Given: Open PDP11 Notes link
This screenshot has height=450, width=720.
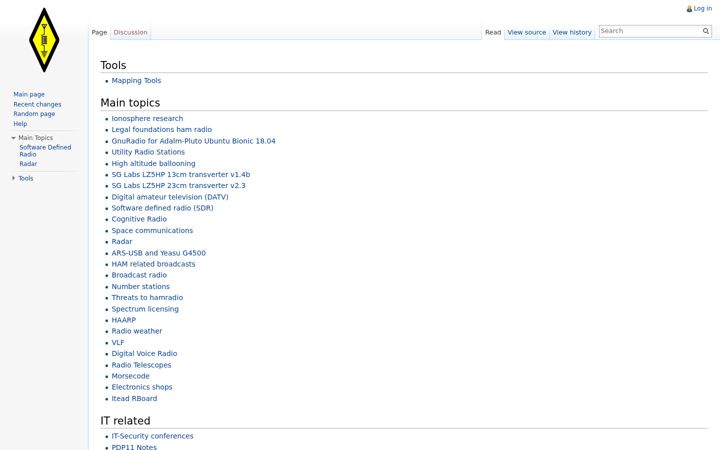Looking at the screenshot, I should [134, 447].
